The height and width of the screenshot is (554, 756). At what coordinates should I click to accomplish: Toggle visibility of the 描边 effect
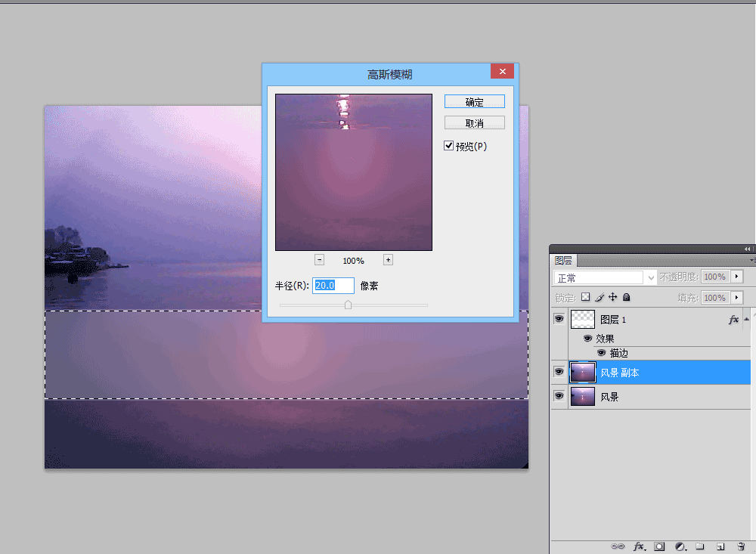pos(601,353)
